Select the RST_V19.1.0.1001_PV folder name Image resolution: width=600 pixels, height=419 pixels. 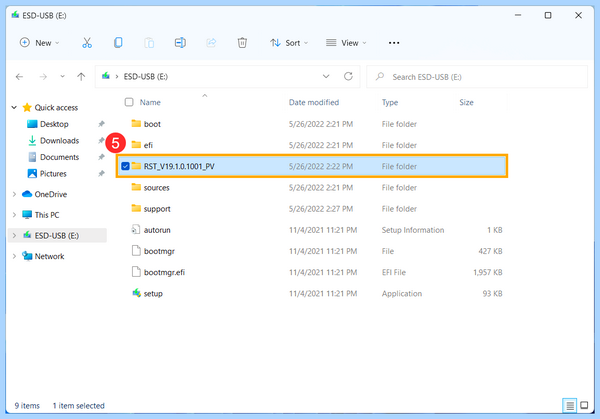pyautogui.click(x=179, y=166)
